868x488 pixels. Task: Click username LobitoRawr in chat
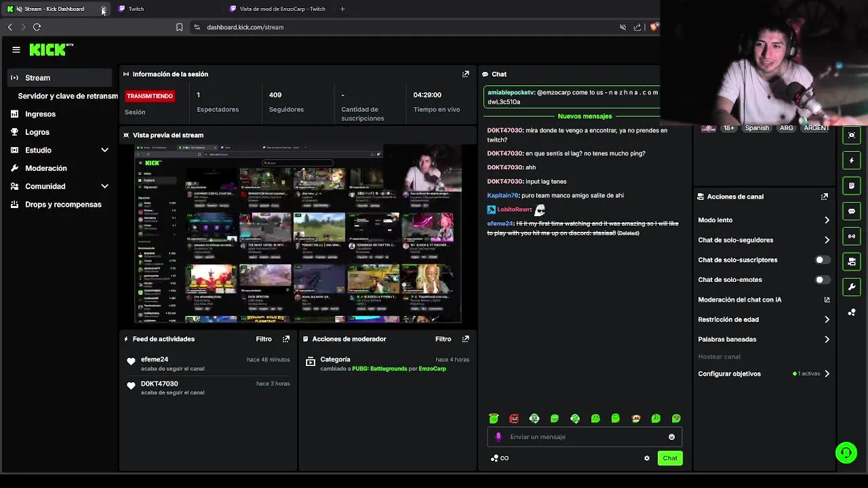click(x=513, y=209)
